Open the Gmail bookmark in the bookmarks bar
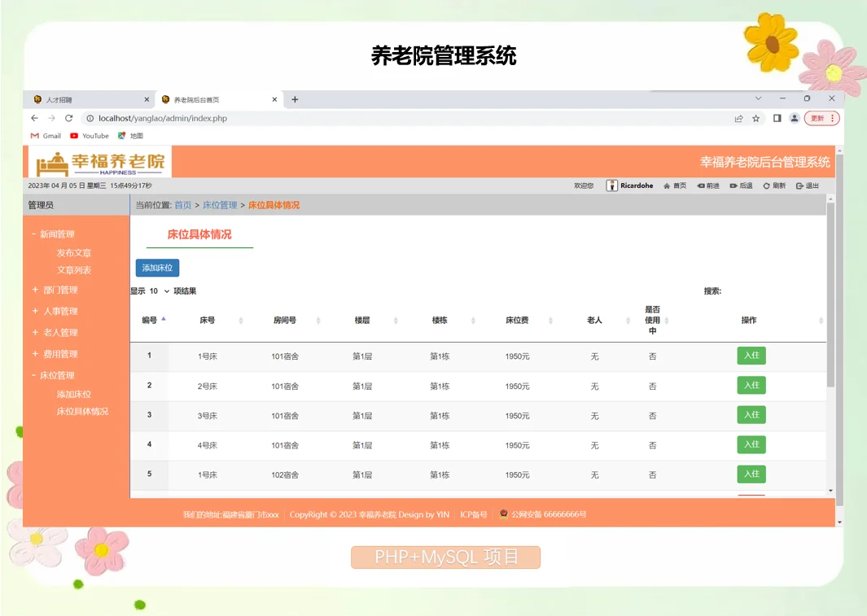The width and height of the screenshot is (867, 616). (x=45, y=135)
